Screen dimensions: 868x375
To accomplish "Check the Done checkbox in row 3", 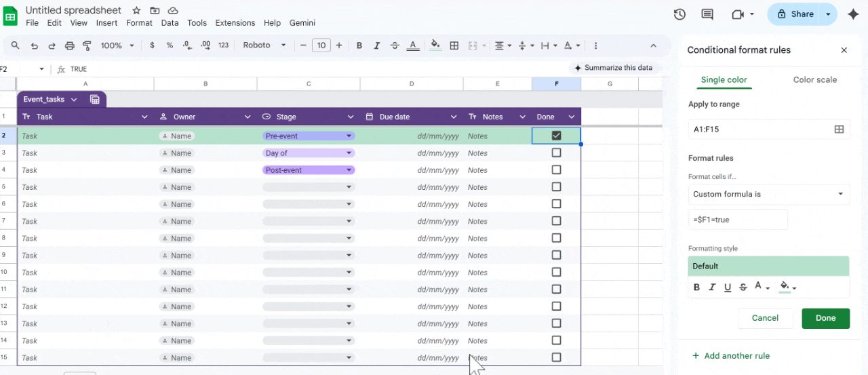I will 556,153.
